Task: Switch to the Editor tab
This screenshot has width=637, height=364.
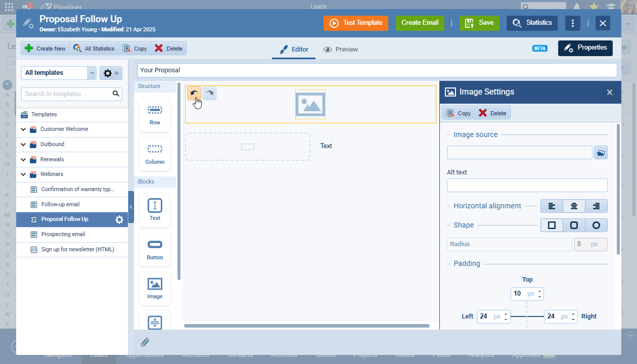Action: 294,50
